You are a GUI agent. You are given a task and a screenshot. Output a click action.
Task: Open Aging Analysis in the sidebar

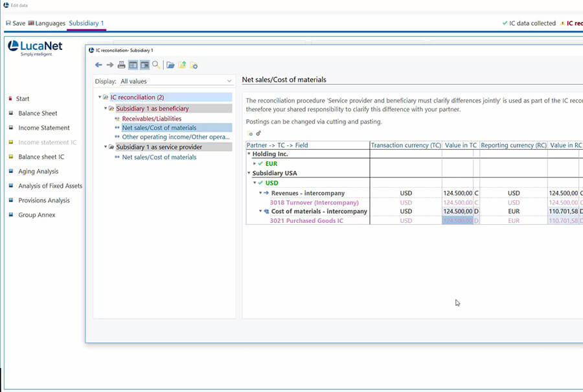pos(38,171)
